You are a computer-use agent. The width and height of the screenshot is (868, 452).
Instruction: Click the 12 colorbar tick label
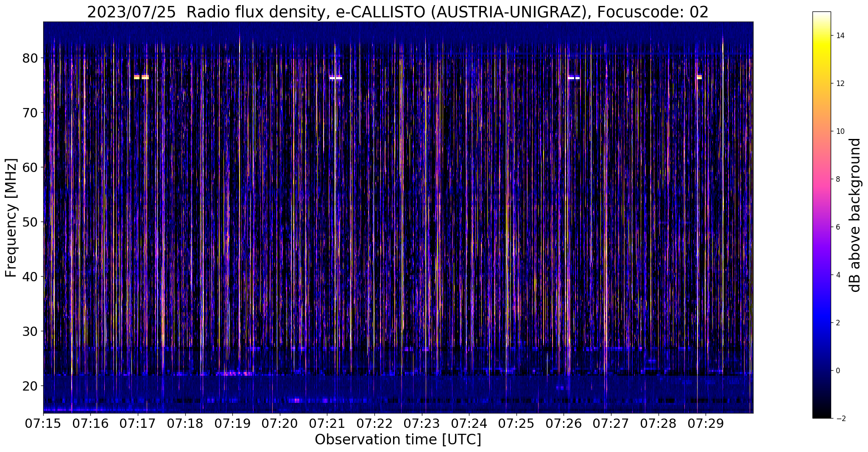tap(839, 83)
